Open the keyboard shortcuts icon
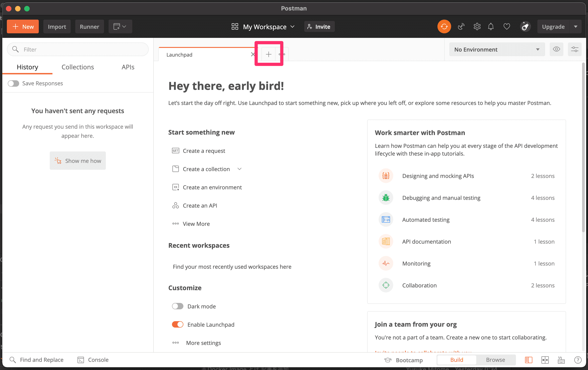This screenshot has height=370, width=588. point(561,360)
